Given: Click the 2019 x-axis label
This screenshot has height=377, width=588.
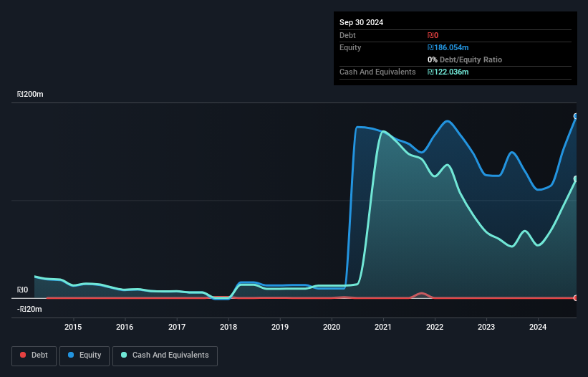Looking at the screenshot, I should pos(280,327).
